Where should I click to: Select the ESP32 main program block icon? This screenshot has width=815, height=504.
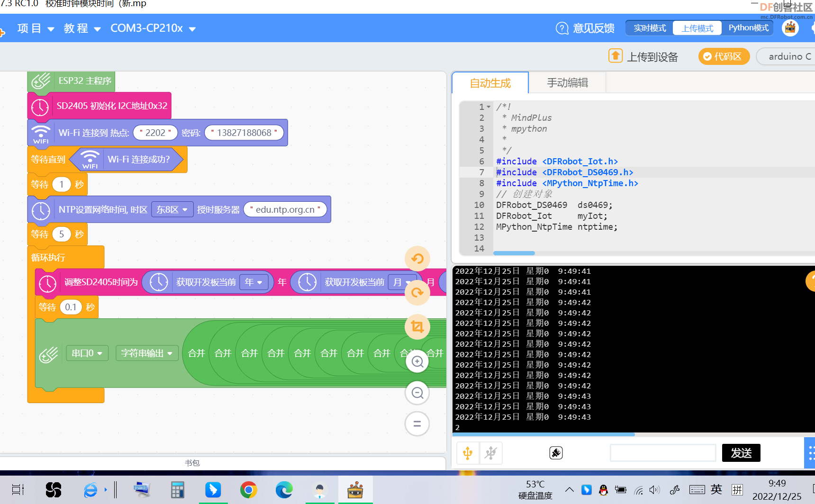pos(41,81)
